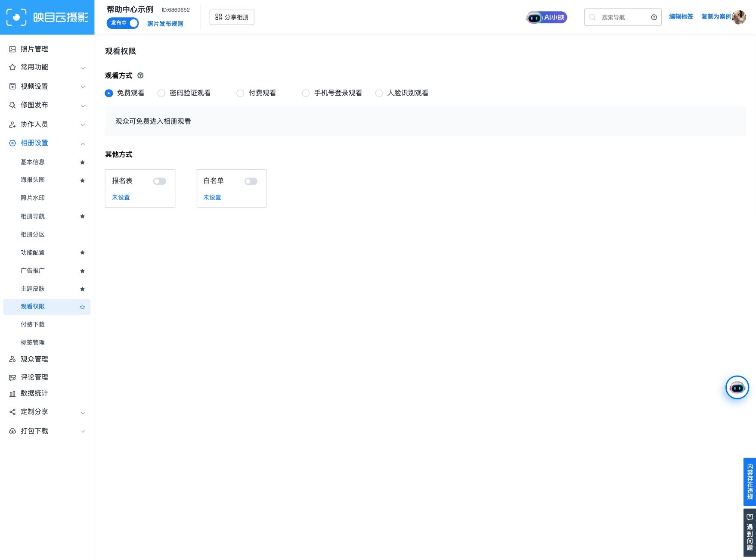This screenshot has width=756, height=560.
Task: Click the star icon beside 海报头图
Action: point(82,180)
